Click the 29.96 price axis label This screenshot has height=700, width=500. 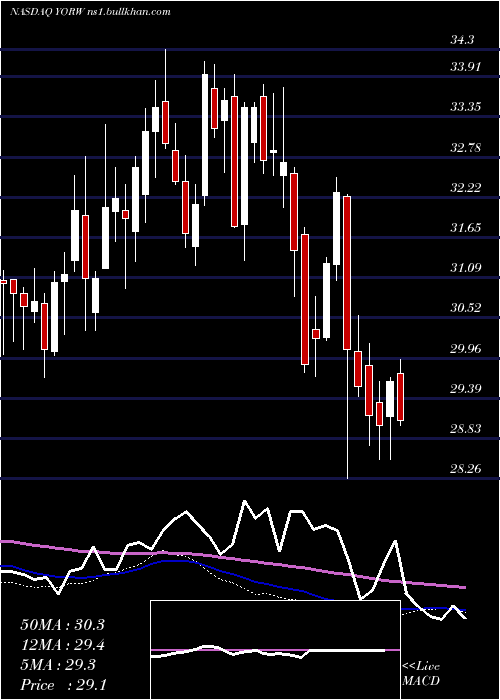[466, 348]
